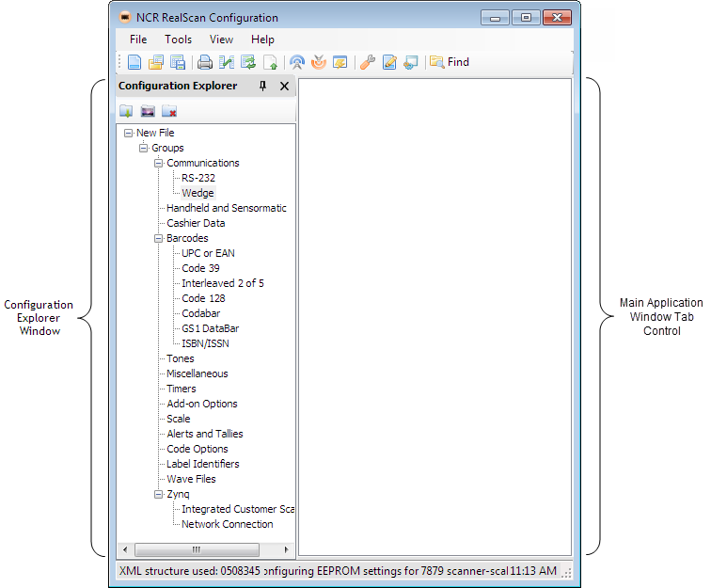Open the File menu
This screenshot has width=711, height=588.
[138, 40]
